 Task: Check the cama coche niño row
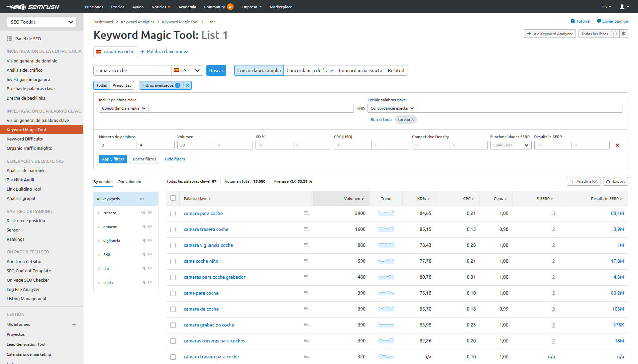coord(173,261)
